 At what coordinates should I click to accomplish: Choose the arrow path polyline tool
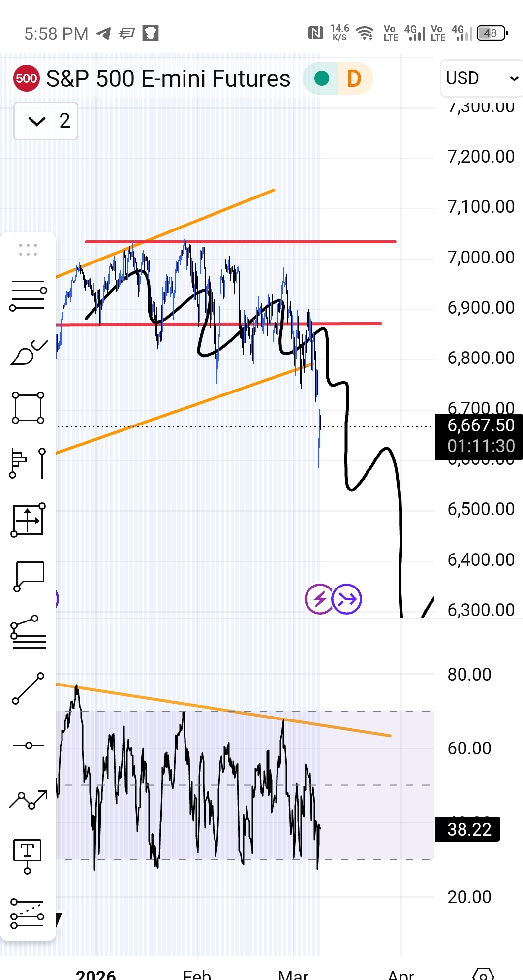click(28, 800)
